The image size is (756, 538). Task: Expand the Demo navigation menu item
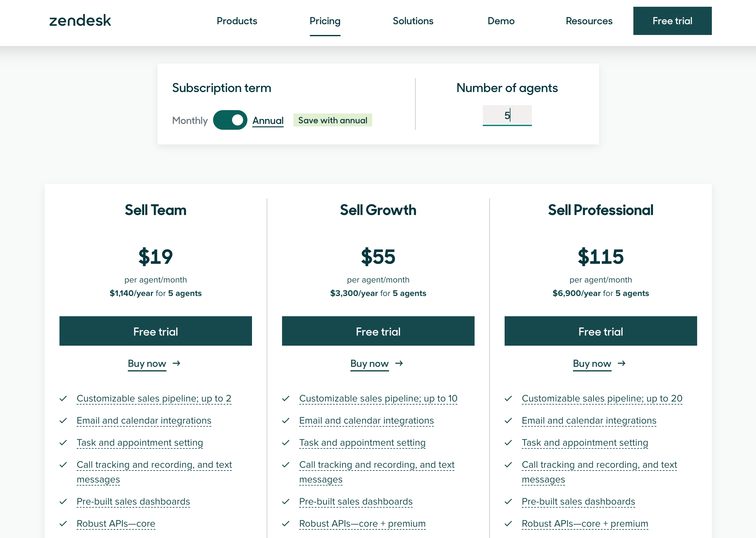tap(501, 21)
